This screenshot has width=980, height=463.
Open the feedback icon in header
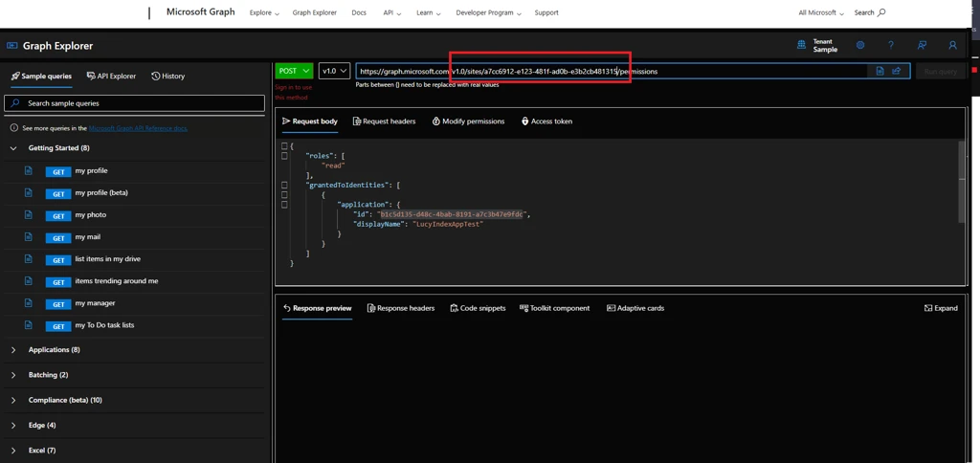(x=922, y=45)
